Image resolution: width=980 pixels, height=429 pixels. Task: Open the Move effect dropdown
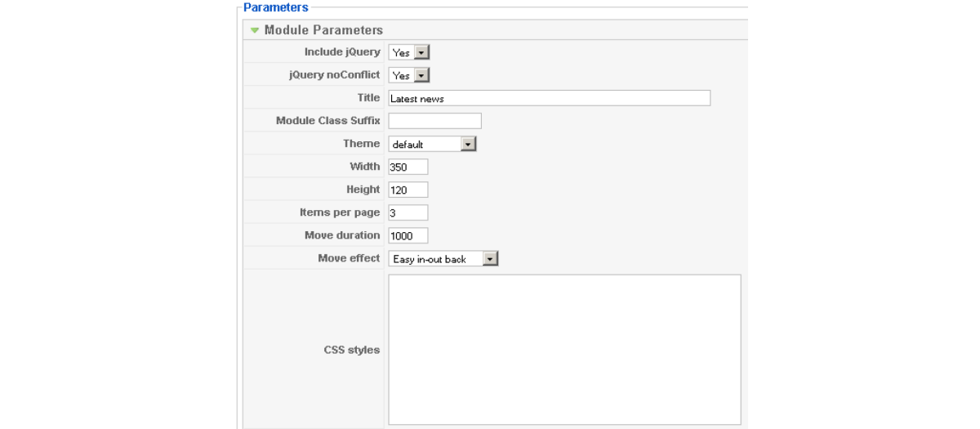490,259
